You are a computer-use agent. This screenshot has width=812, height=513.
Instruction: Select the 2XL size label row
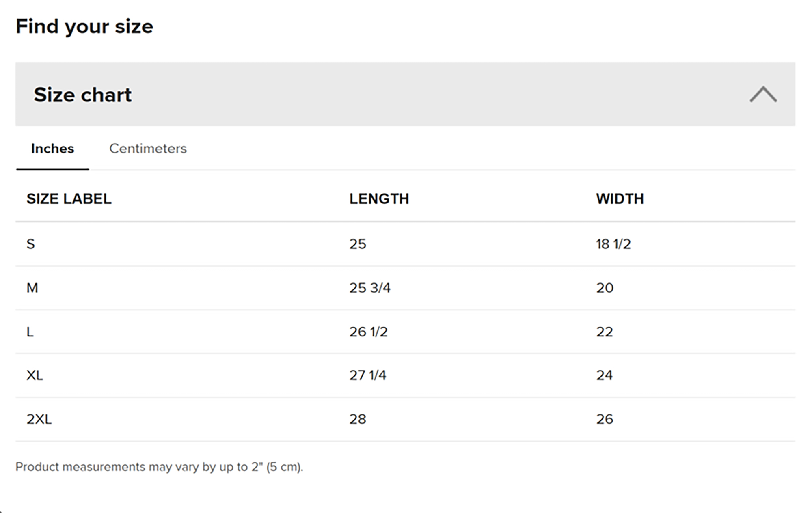click(x=39, y=419)
